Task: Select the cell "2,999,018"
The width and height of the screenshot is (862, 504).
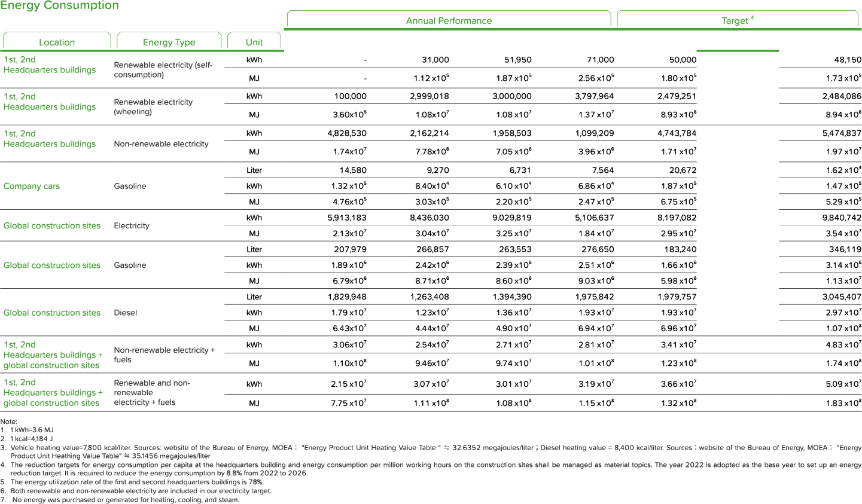Action: coord(430,96)
